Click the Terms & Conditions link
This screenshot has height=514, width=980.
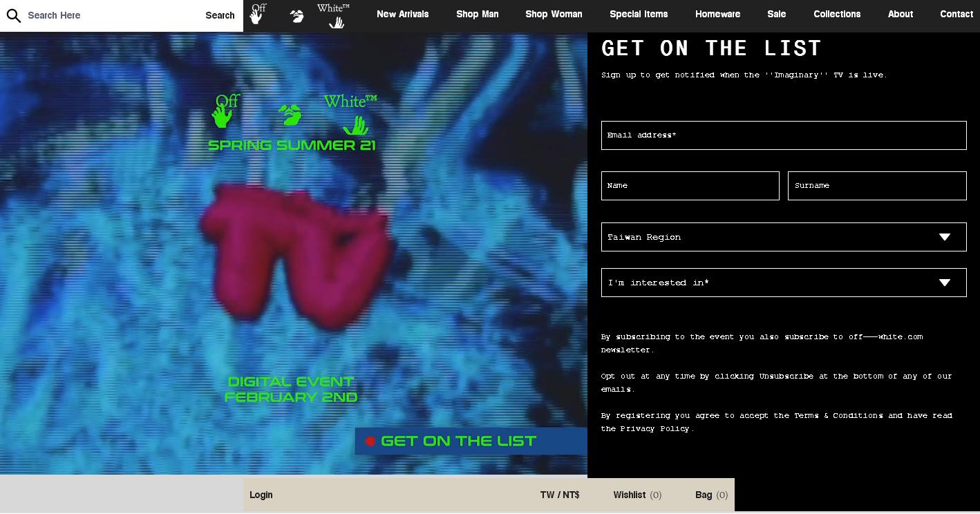click(x=838, y=416)
